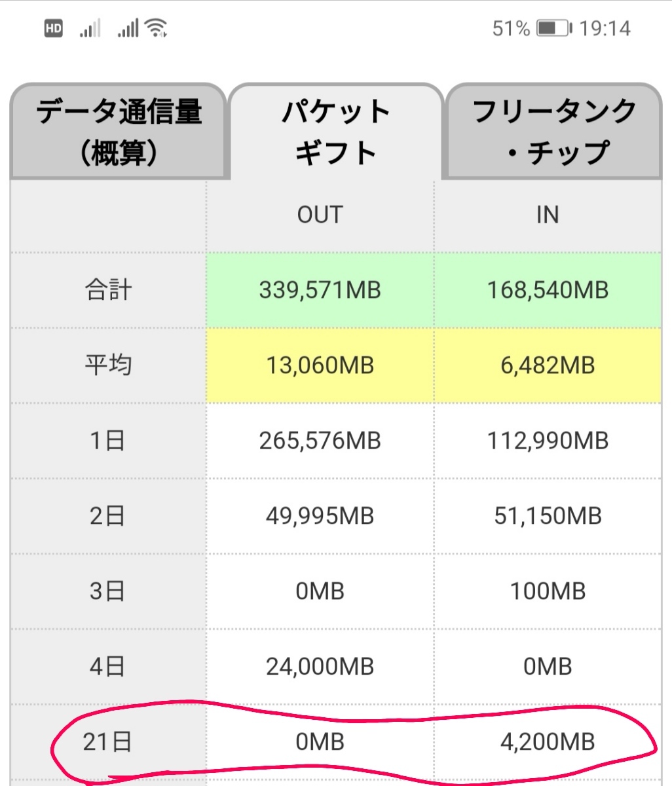Tap the HD status icon
672x786 pixels.
(54, 29)
